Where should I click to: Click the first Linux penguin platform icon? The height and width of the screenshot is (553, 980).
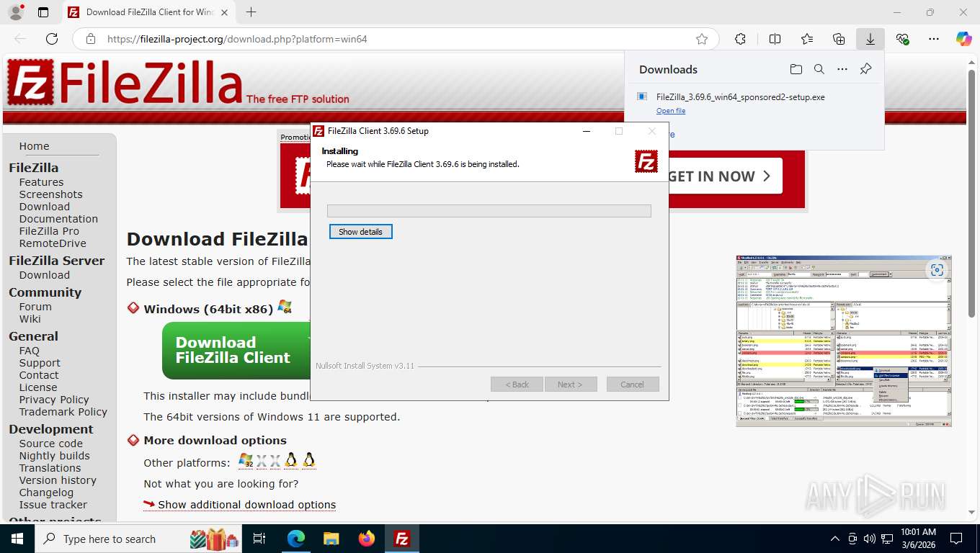click(x=291, y=461)
